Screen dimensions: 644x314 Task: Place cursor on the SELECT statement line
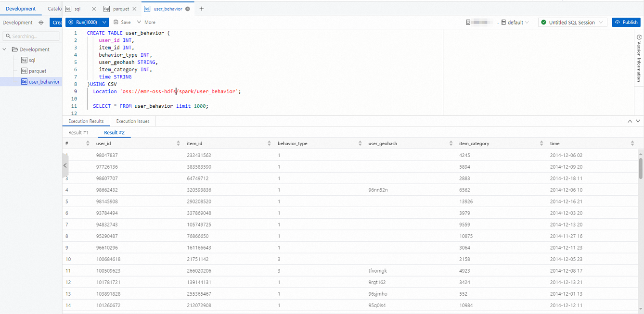tap(151, 106)
